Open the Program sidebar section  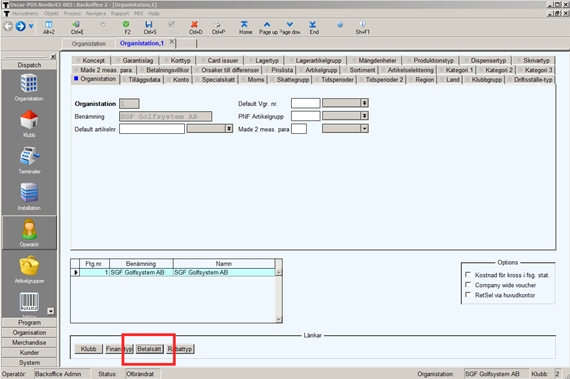[29, 322]
